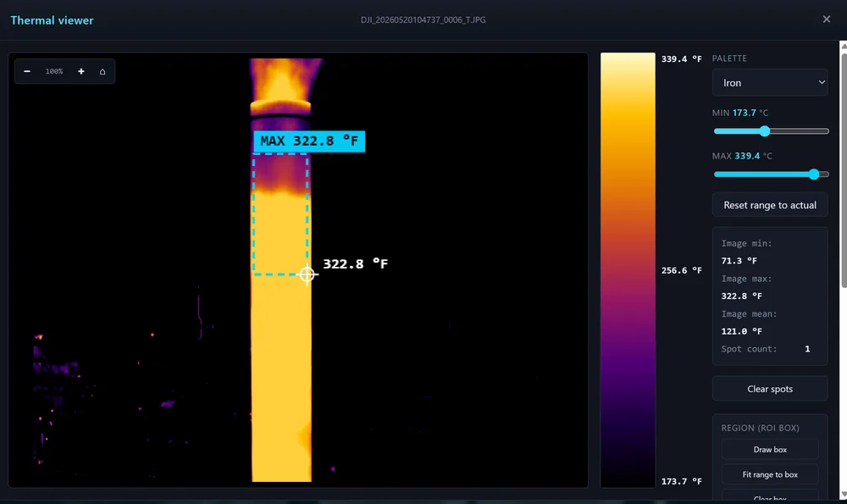Click the scrollbar down arrow
Screen dimensions: 847x504
(x=844, y=495)
